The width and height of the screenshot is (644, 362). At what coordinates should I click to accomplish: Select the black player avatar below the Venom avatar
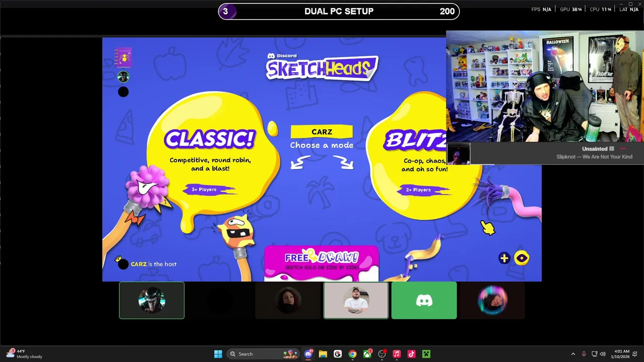tap(123, 92)
